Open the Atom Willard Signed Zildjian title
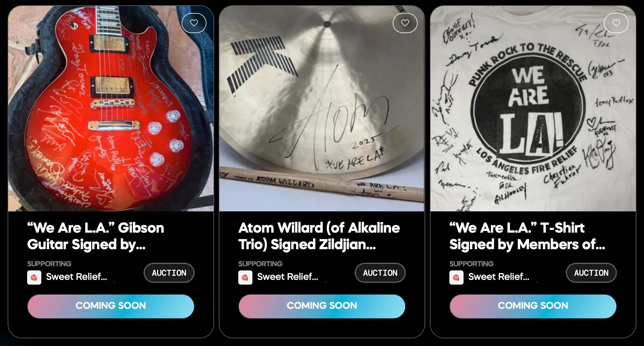Image resolution: width=644 pixels, height=346 pixels. click(x=319, y=236)
